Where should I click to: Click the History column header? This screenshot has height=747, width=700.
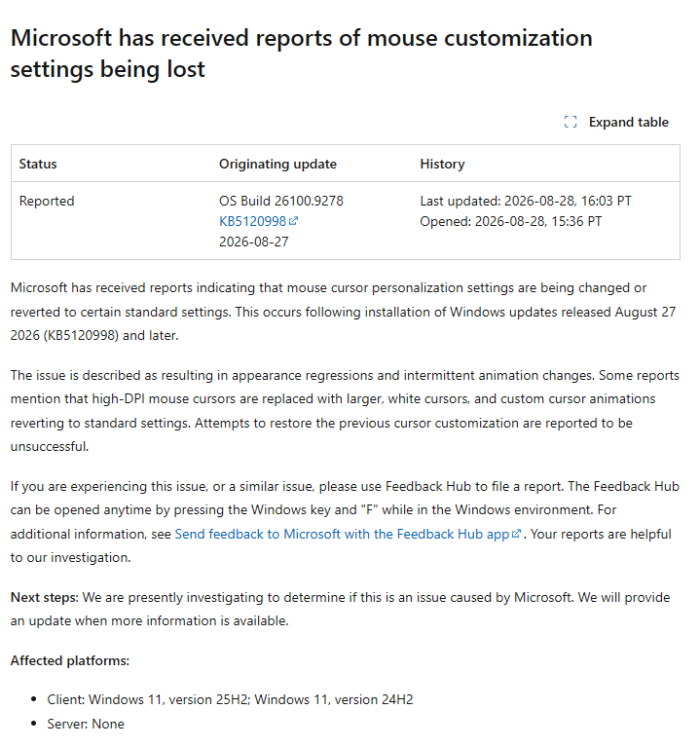442,164
